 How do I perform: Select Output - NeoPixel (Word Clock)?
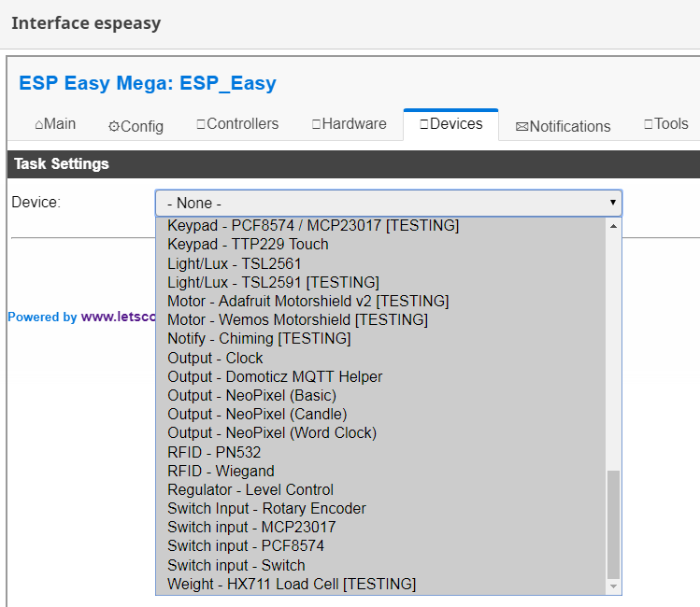pyautogui.click(x=381, y=432)
